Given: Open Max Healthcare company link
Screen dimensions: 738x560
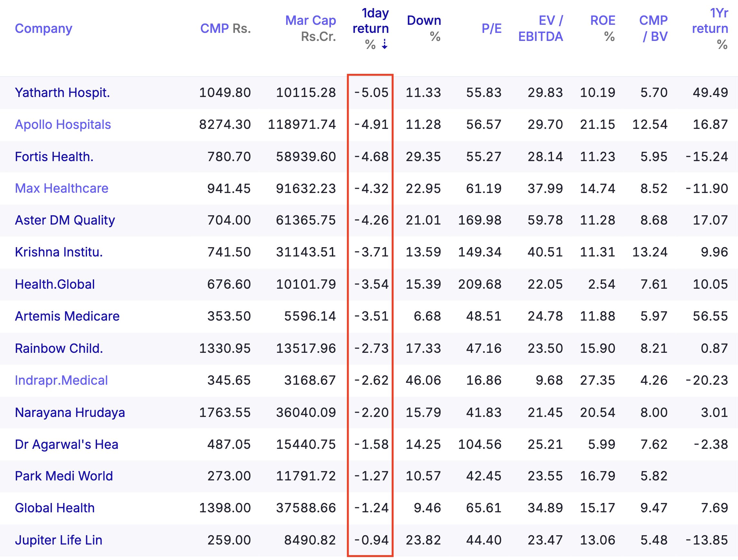Looking at the screenshot, I should tap(62, 188).
